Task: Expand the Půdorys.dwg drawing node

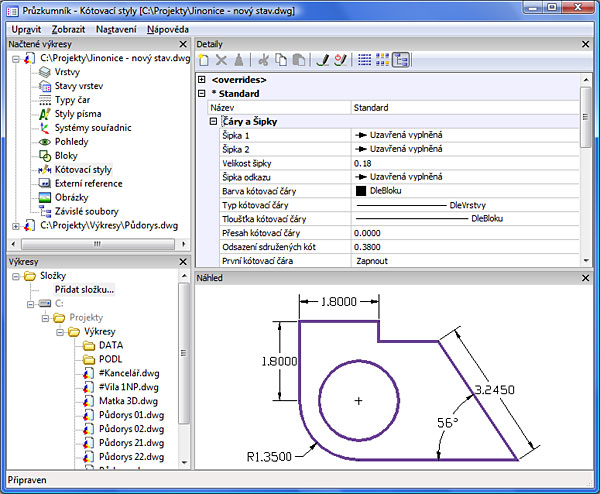Action: (15, 226)
